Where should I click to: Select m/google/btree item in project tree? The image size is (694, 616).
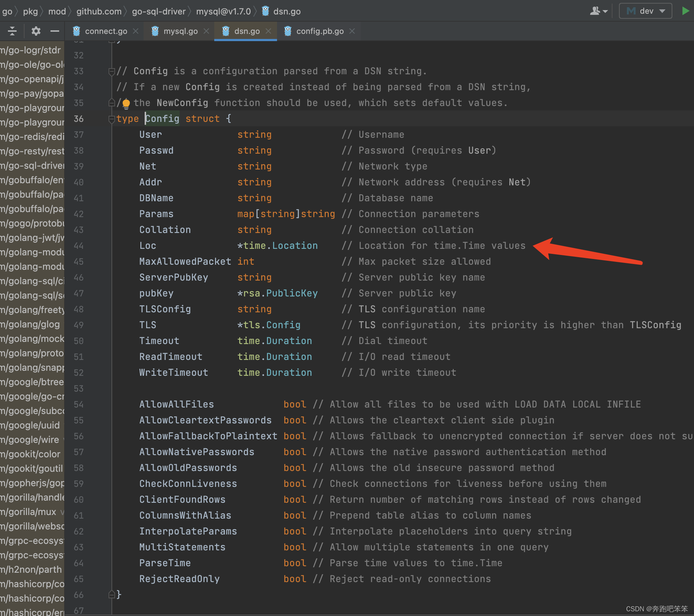coord(32,382)
